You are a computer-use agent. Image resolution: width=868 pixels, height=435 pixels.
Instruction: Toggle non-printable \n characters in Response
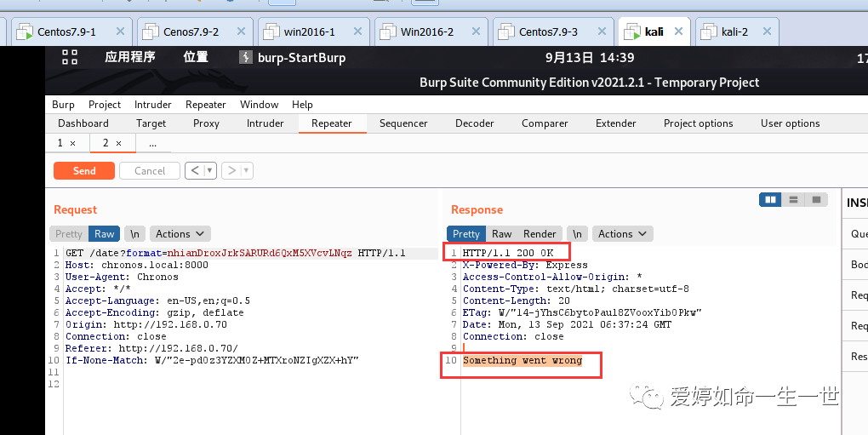coord(577,234)
